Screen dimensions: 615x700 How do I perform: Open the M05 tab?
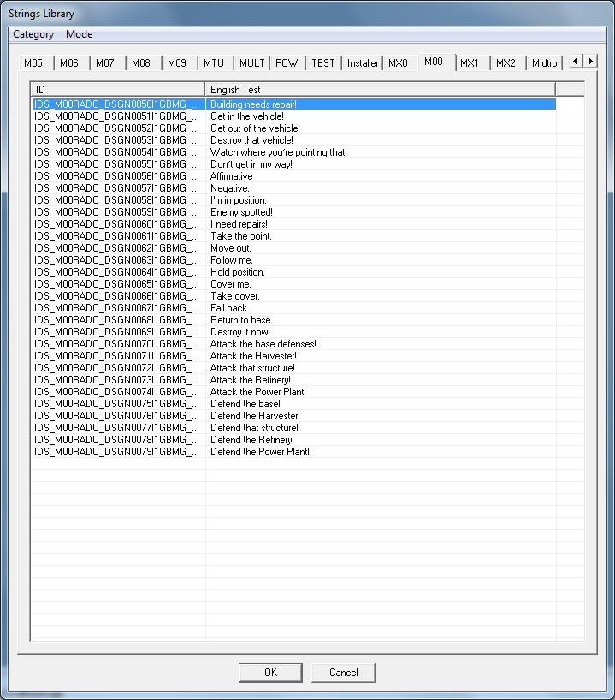pyautogui.click(x=33, y=63)
